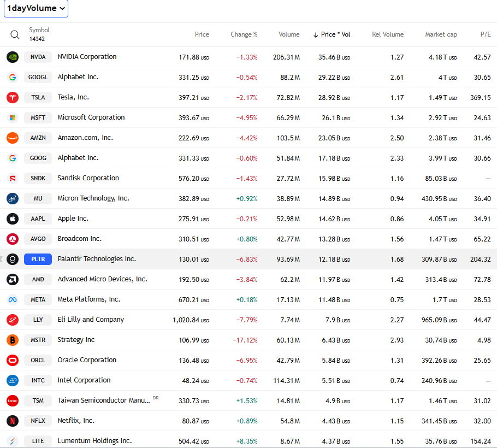
Task: Click the Strategy Inc bitcoin logo icon
Action: (x=13, y=340)
